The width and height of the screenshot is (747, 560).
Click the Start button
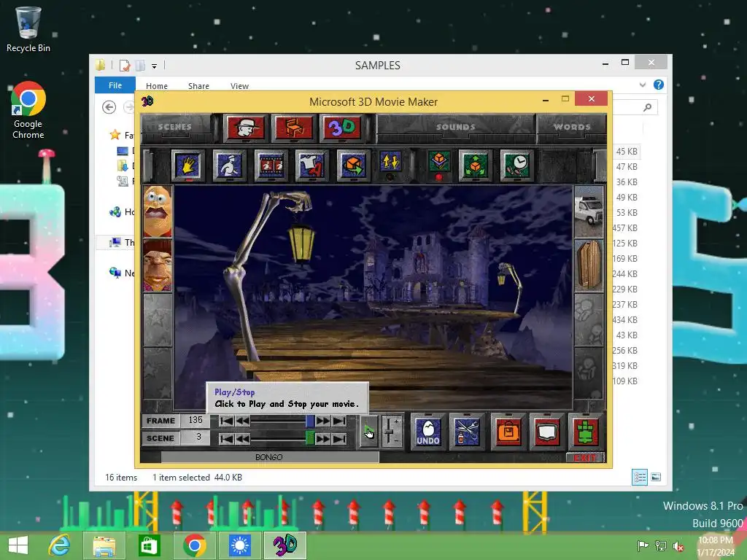(x=18, y=545)
